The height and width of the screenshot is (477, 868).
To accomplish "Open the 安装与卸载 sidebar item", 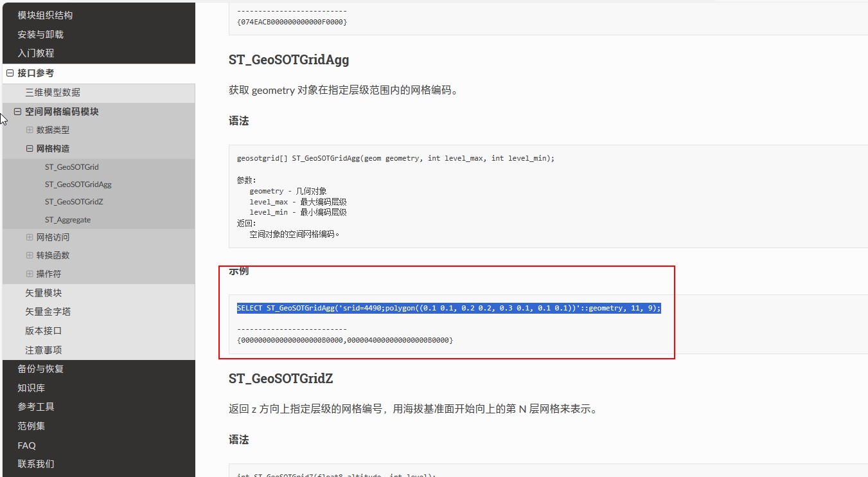I will [40, 35].
